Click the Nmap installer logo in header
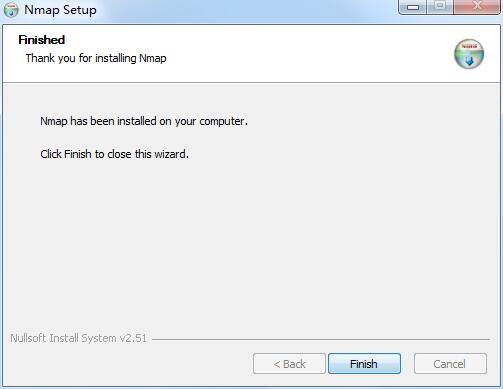Viewport: 503px width, 389px height. (x=469, y=54)
